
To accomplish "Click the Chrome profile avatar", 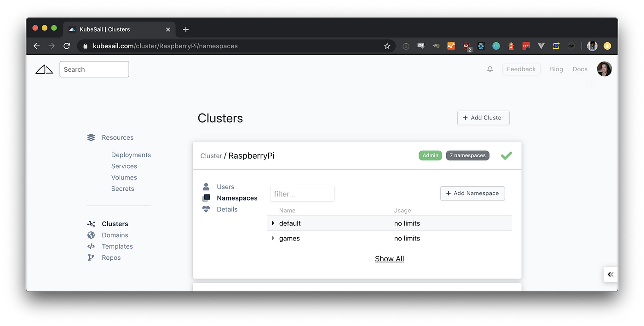I will (592, 46).
